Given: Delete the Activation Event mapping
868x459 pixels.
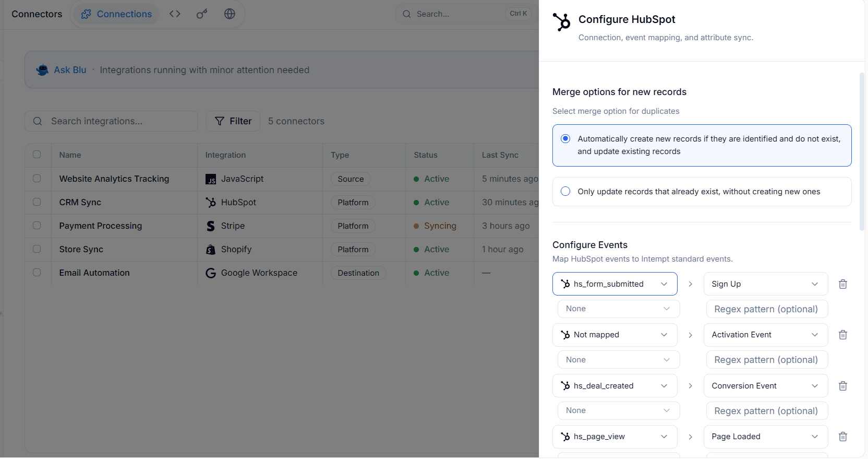Looking at the screenshot, I should pyautogui.click(x=843, y=335).
